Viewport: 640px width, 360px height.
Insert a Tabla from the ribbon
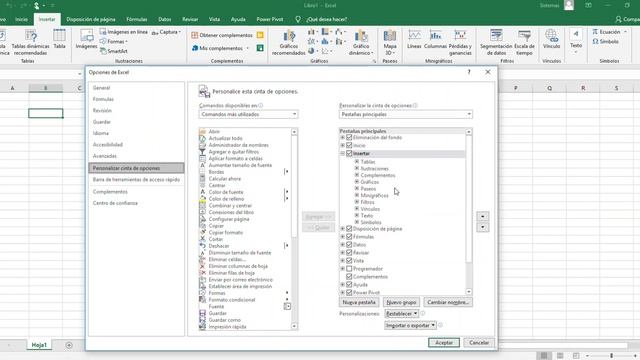(x=59, y=39)
